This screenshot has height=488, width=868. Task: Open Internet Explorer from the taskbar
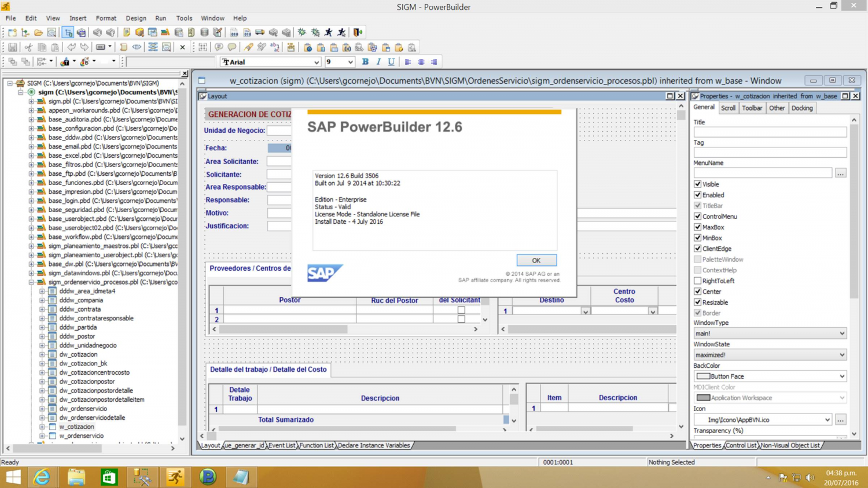click(42, 476)
